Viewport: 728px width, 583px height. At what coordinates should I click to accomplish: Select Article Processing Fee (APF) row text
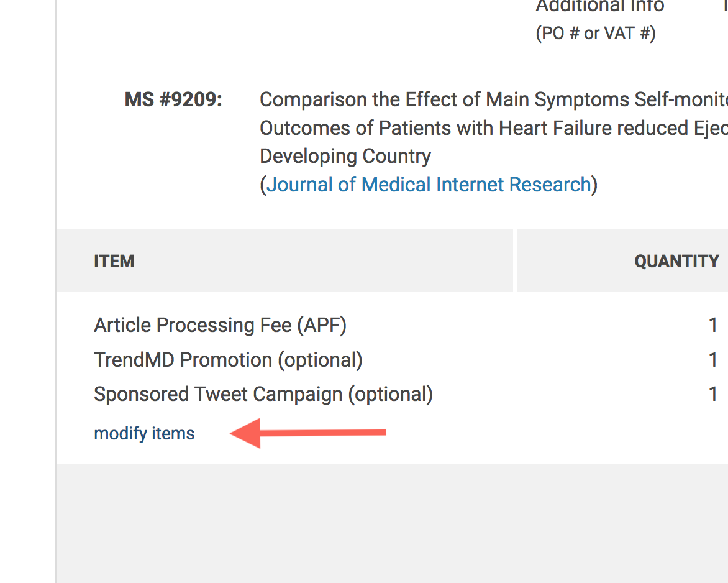pos(220,325)
